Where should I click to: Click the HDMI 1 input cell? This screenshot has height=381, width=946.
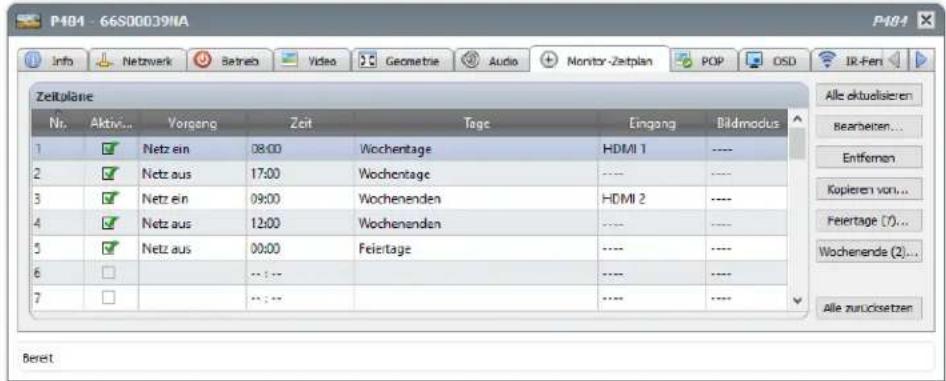pos(652,149)
